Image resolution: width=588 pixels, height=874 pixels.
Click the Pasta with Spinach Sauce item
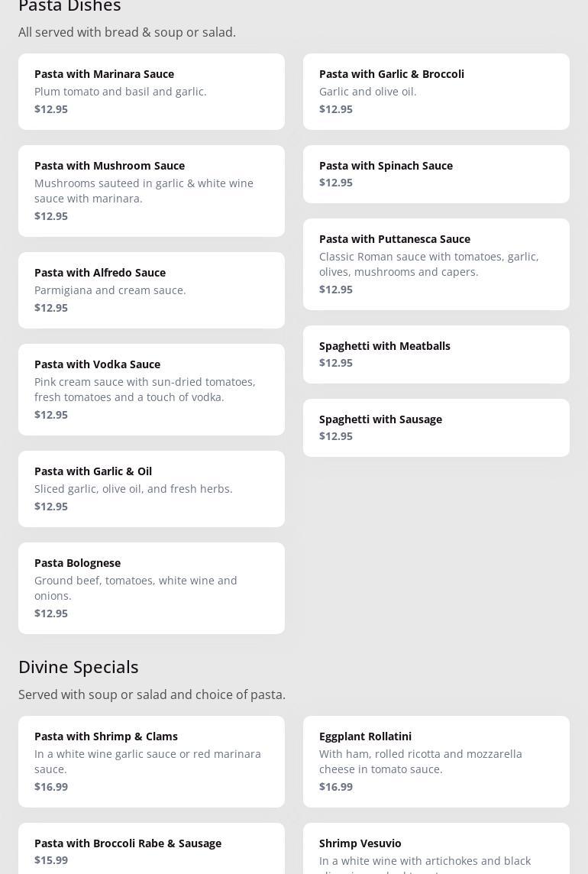[x=436, y=174]
